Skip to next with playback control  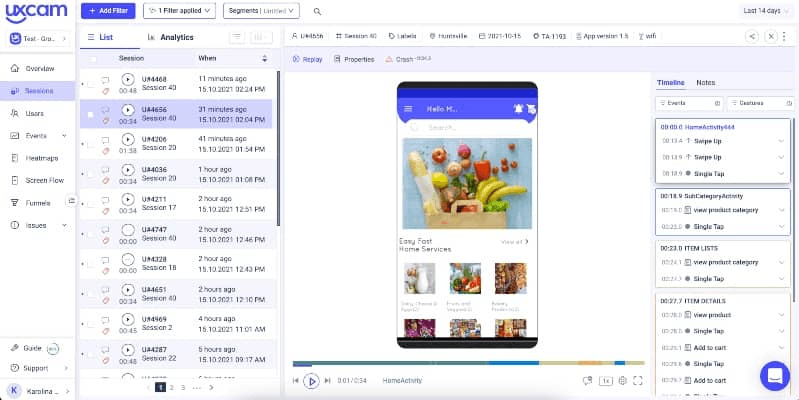(x=328, y=381)
